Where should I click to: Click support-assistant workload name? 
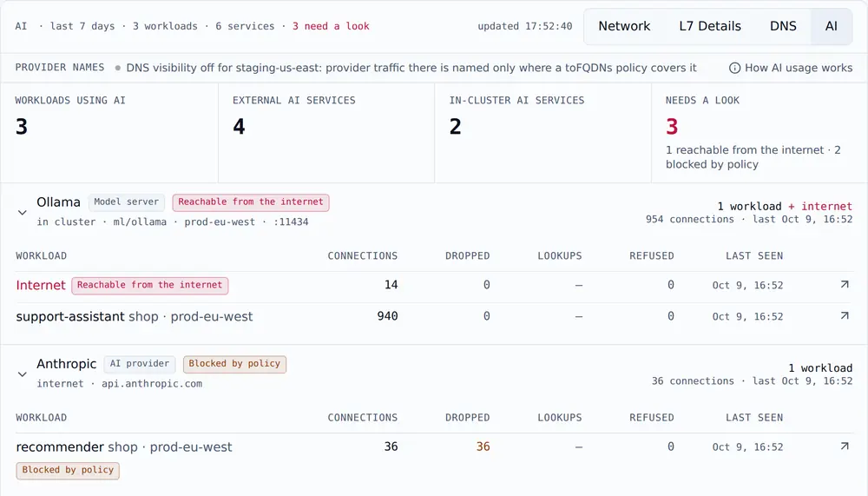70,316
